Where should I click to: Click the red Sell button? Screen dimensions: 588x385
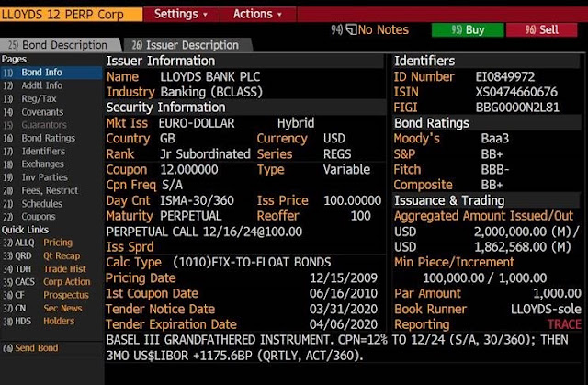click(x=541, y=30)
